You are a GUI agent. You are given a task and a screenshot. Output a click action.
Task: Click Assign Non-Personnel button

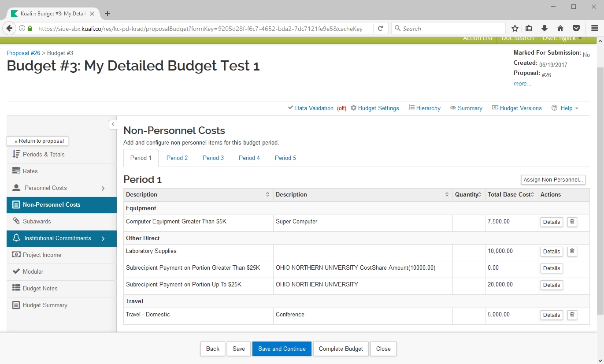click(x=553, y=180)
